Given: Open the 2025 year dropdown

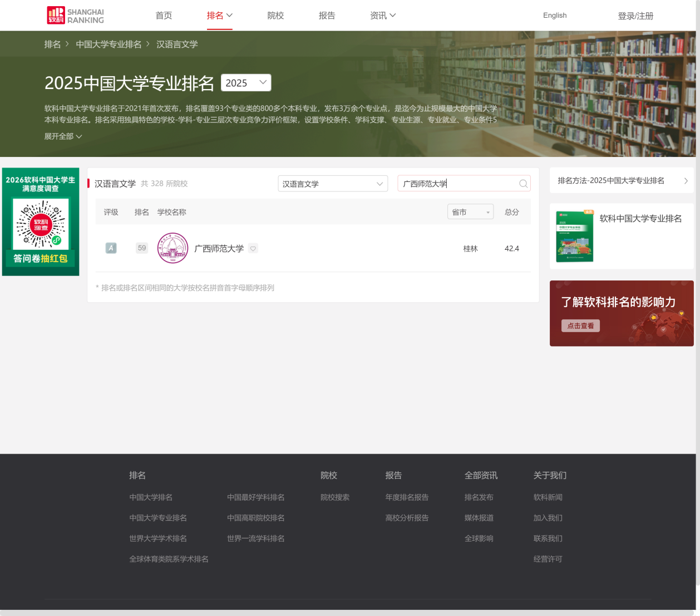Looking at the screenshot, I should tap(246, 83).
